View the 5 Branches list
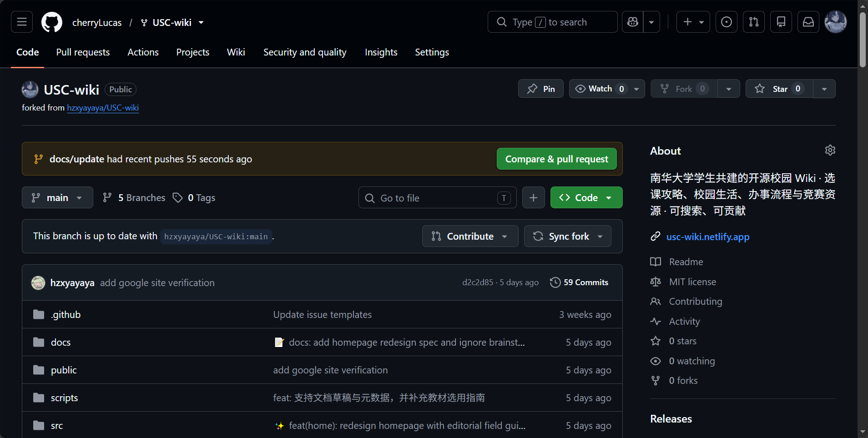 pyautogui.click(x=134, y=198)
